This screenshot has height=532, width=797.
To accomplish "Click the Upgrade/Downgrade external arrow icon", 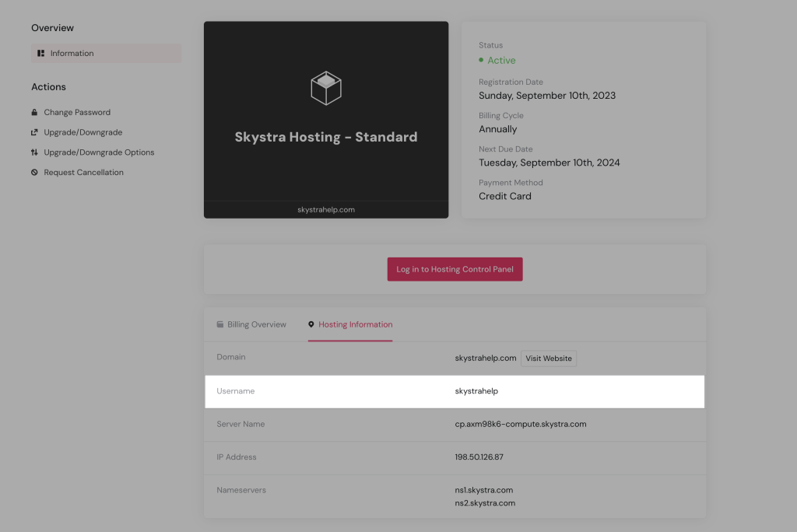I will pyautogui.click(x=34, y=132).
